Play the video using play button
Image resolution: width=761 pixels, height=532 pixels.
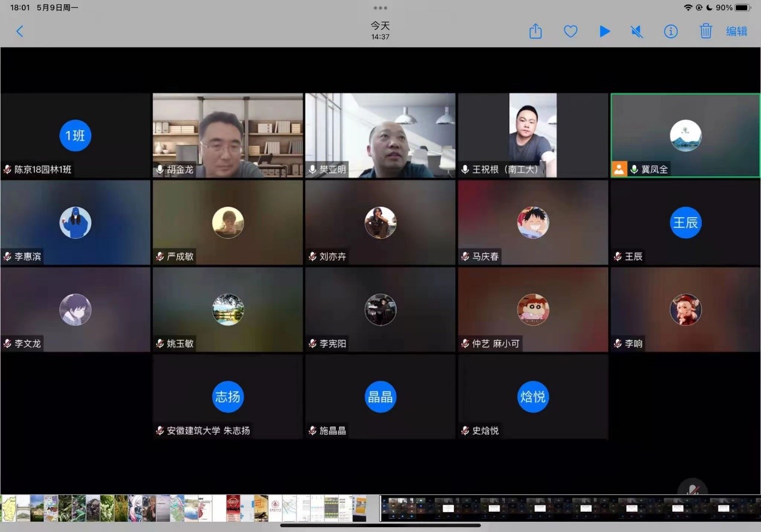[604, 31]
